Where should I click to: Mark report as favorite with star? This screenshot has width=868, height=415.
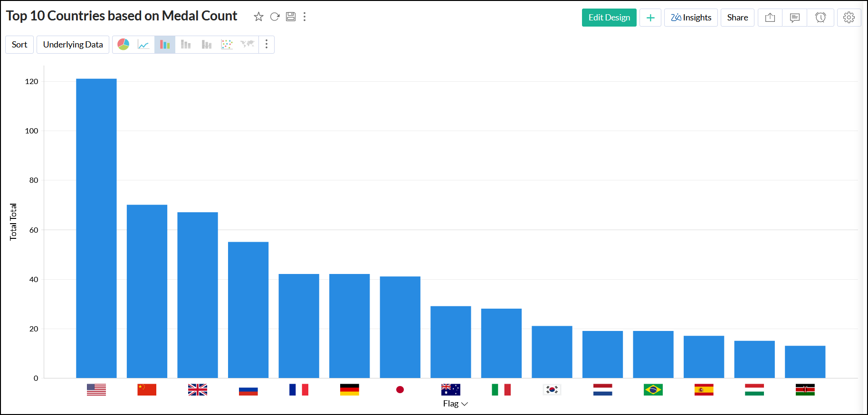pyautogui.click(x=258, y=17)
